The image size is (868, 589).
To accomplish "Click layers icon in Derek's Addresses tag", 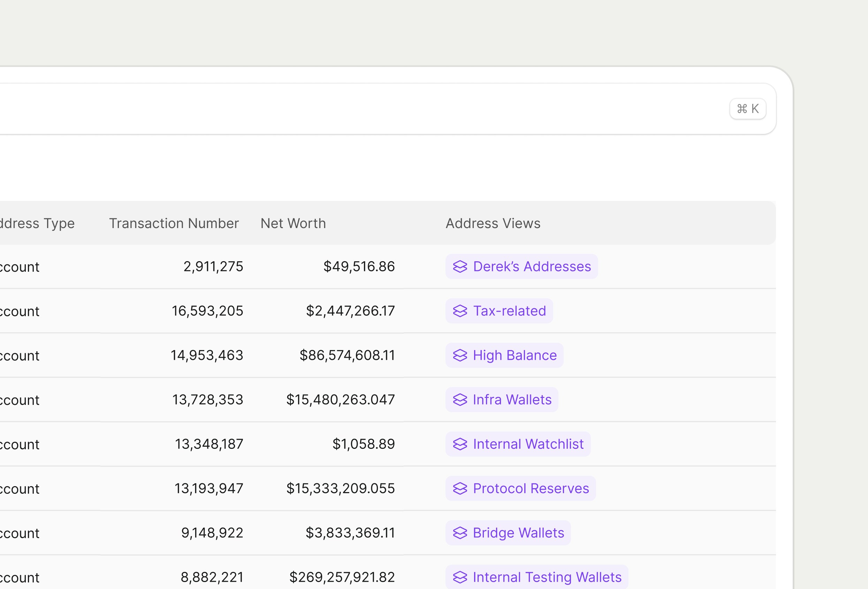I will [460, 266].
